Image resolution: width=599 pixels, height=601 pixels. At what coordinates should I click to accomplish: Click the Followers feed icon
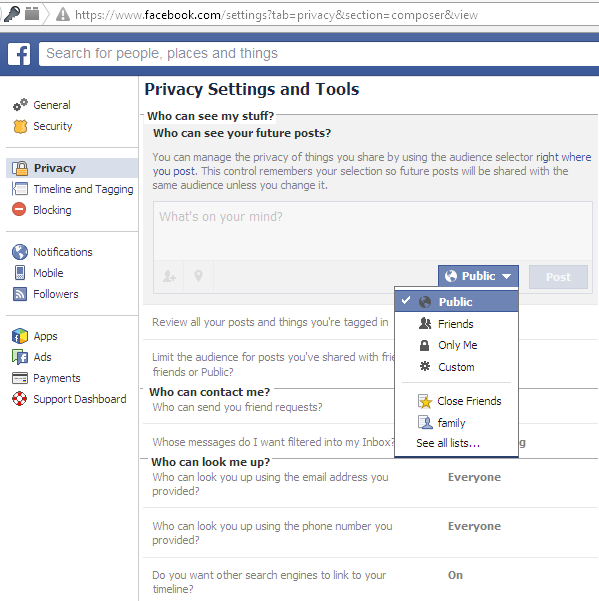click(x=20, y=294)
